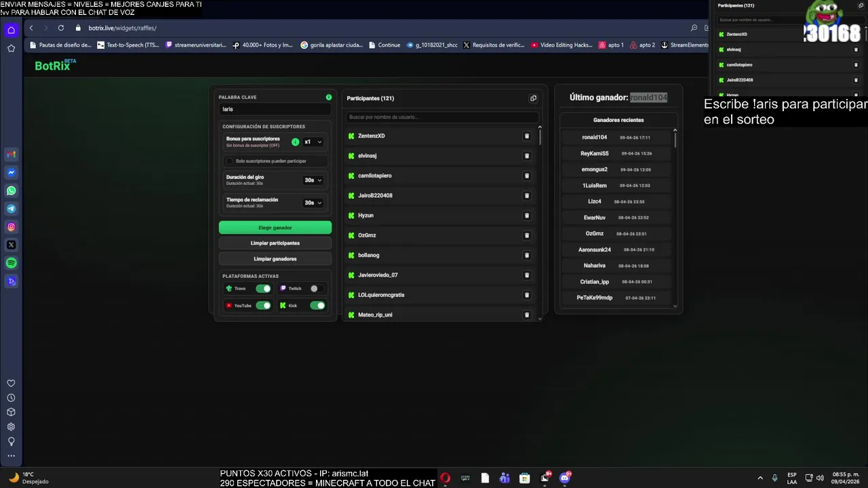
Task: Open the x1 subscriber bonus dropdown
Action: 313,142
